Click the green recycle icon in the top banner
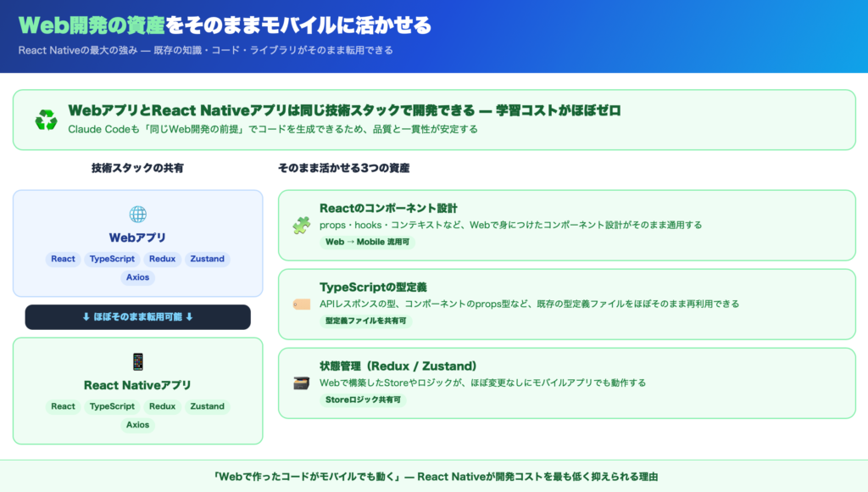This screenshot has height=492, width=868. (46, 120)
